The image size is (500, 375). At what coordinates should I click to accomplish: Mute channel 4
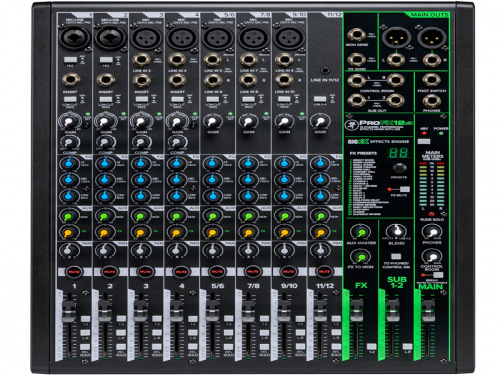(x=181, y=272)
